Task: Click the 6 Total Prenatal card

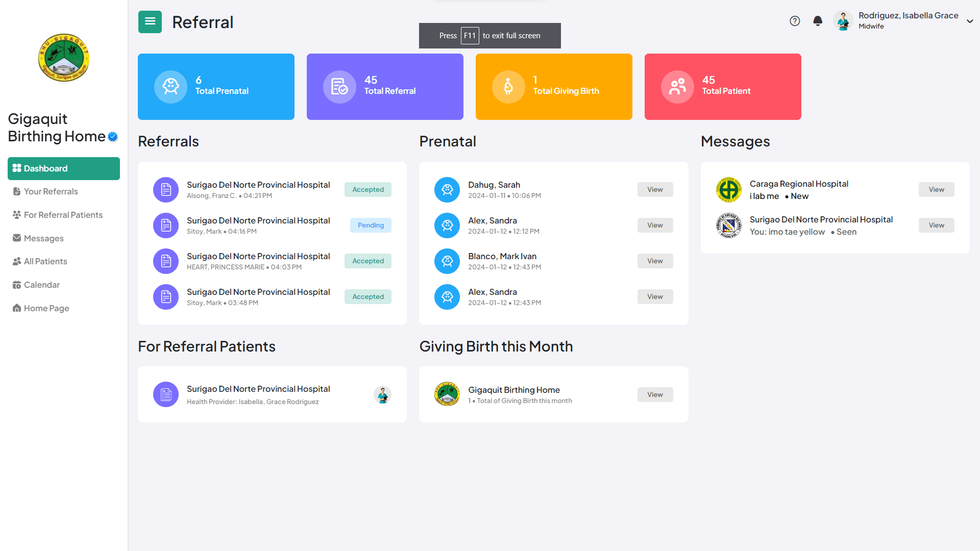Action: tap(216, 87)
